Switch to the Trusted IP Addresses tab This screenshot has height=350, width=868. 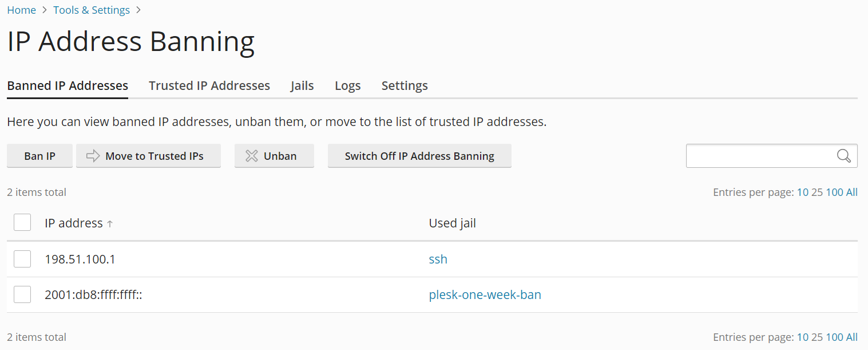click(209, 85)
